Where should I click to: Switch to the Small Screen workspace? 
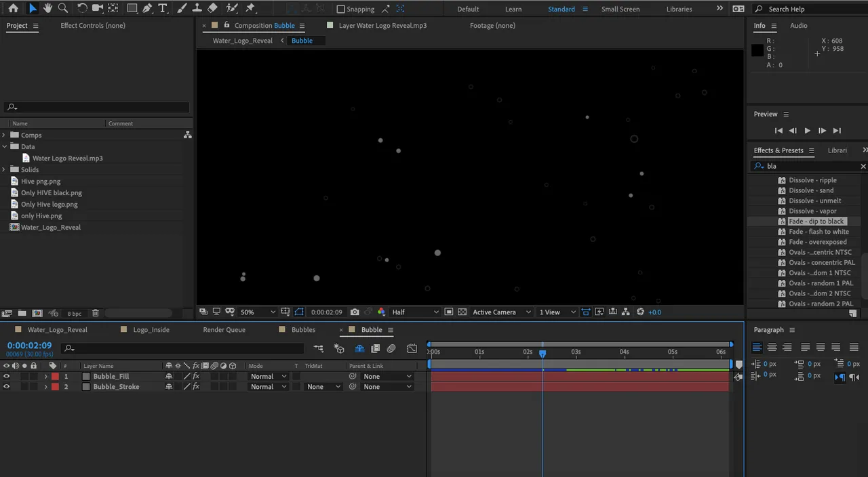(x=620, y=9)
